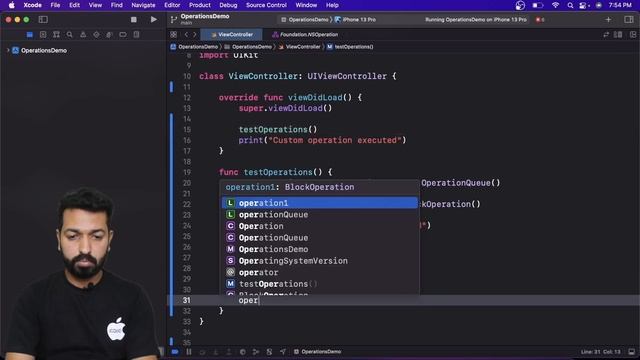
Task: Click the Run play button
Action: pos(153,20)
